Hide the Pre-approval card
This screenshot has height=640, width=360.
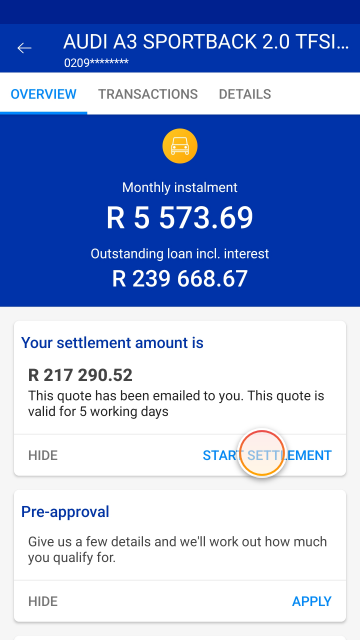tap(43, 602)
